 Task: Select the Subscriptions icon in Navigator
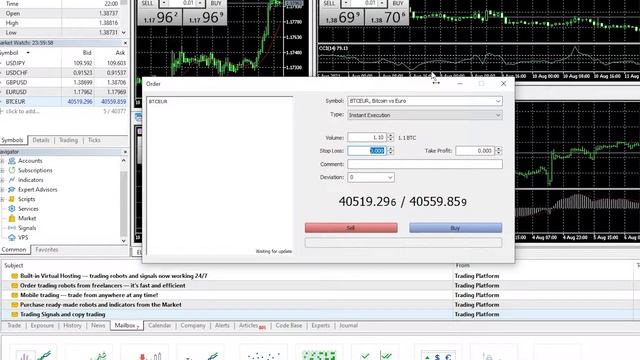coord(12,170)
